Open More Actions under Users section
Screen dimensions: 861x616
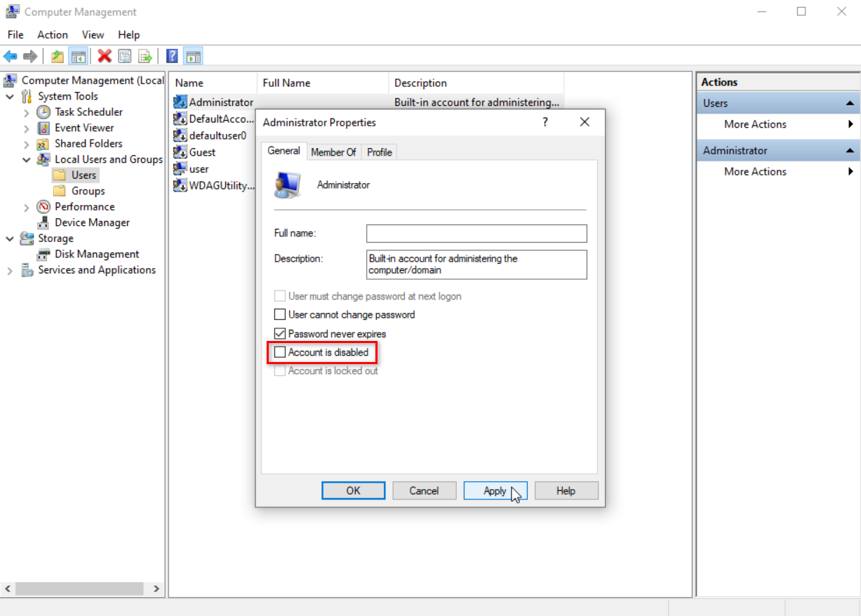(755, 124)
